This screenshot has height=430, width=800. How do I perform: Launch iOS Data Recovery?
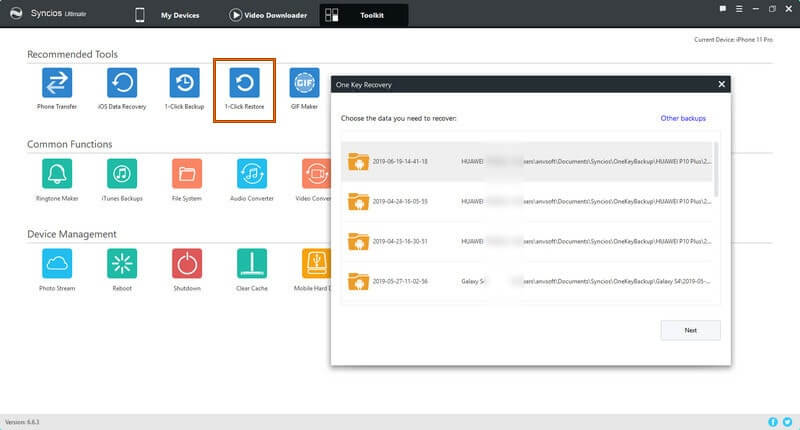[122, 83]
